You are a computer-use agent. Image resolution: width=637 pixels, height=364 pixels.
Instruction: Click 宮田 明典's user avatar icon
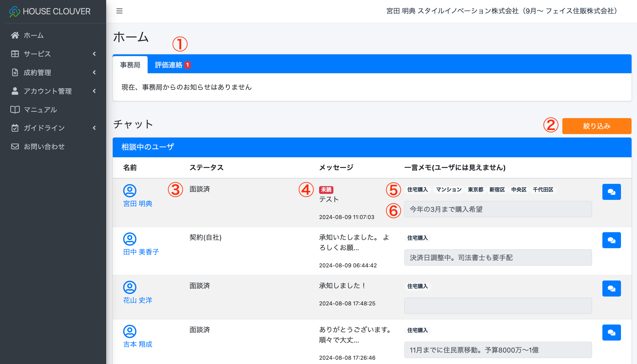130,190
